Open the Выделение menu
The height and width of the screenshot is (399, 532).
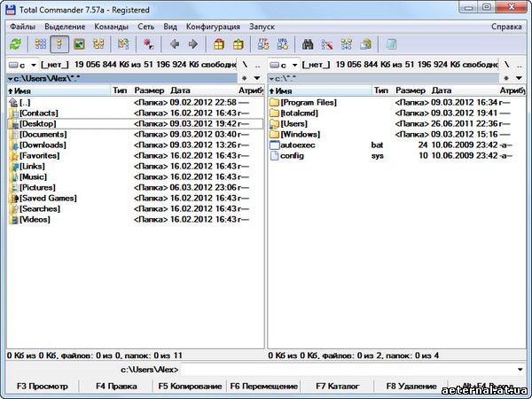pos(65,27)
